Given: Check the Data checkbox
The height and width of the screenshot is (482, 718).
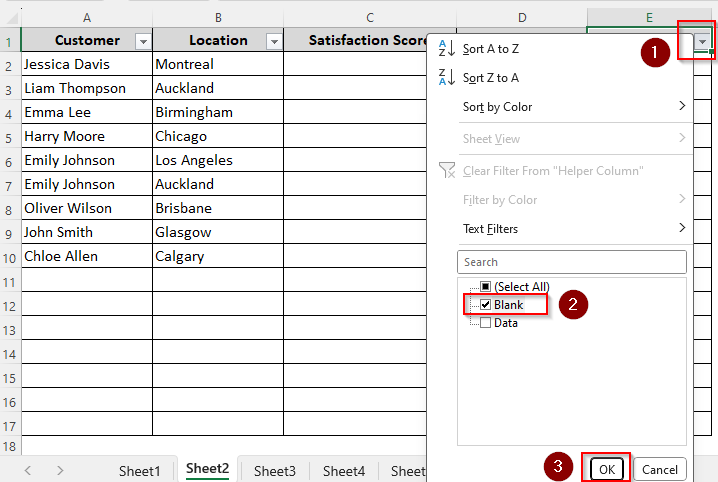Looking at the screenshot, I should click(485, 323).
